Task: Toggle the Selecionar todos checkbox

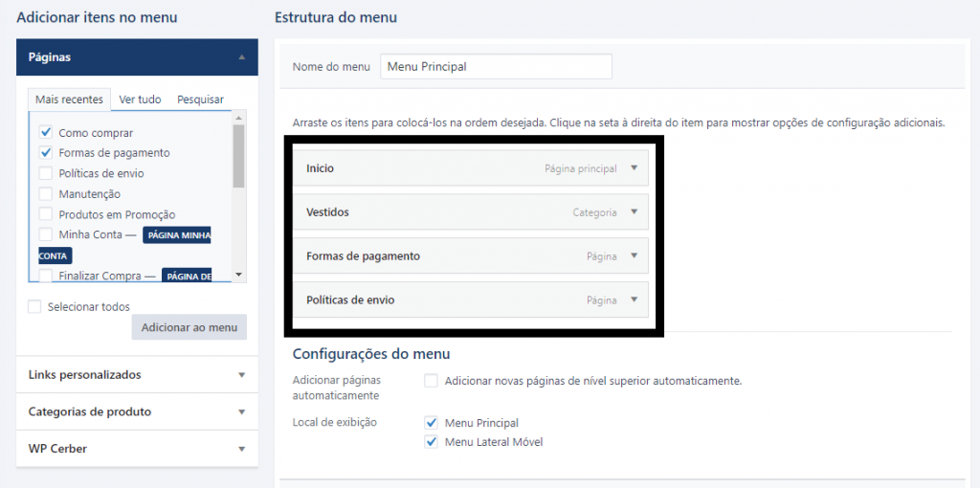Action: (x=35, y=307)
